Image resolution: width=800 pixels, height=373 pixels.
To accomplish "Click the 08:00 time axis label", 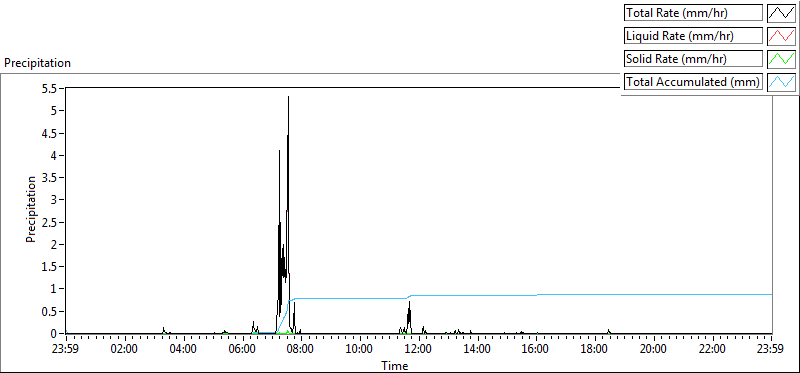I will click(x=302, y=350).
